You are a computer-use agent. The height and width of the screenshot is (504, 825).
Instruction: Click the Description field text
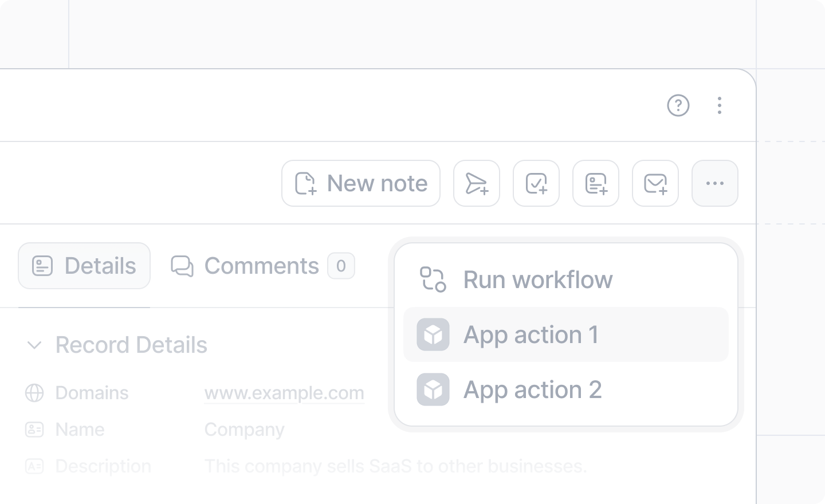click(x=396, y=466)
